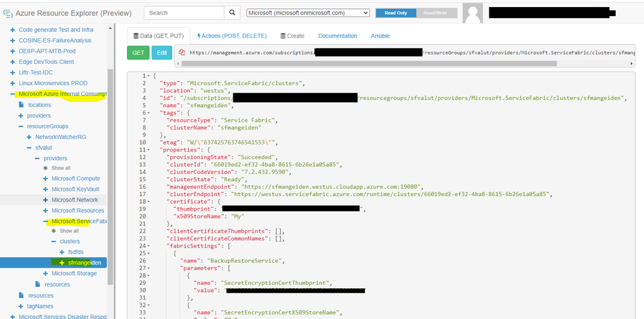The height and width of the screenshot is (319, 644).
Task: Copy the request URL with clipboard icon
Action: click(182, 53)
